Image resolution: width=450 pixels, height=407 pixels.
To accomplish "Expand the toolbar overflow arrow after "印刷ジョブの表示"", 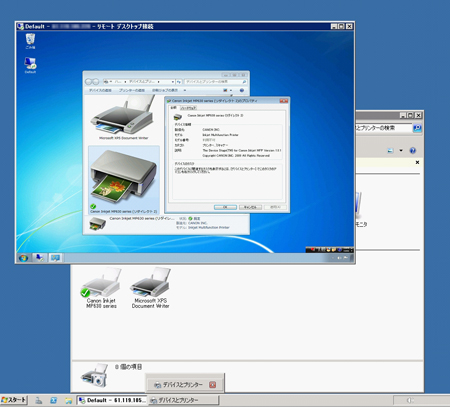I will (185, 90).
